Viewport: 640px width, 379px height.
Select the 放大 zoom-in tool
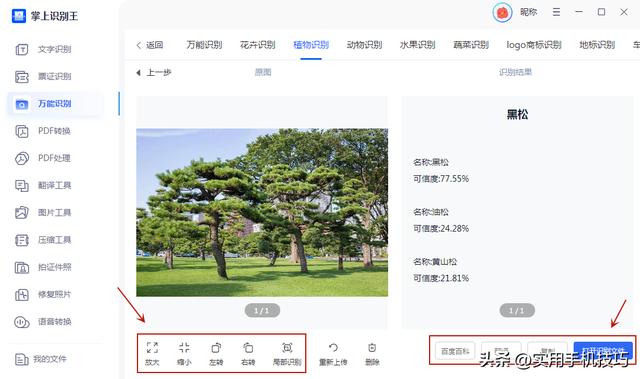tap(152, 353)
